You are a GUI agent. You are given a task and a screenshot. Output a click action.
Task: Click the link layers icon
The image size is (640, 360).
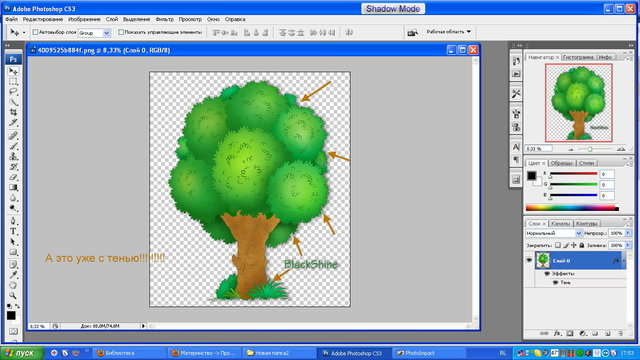544,333
